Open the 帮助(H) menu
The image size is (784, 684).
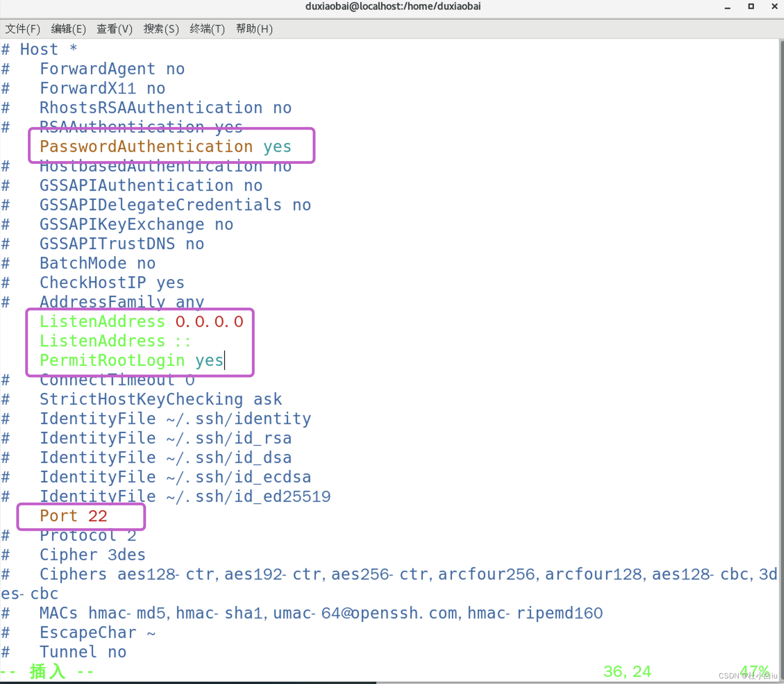point(254,29)
